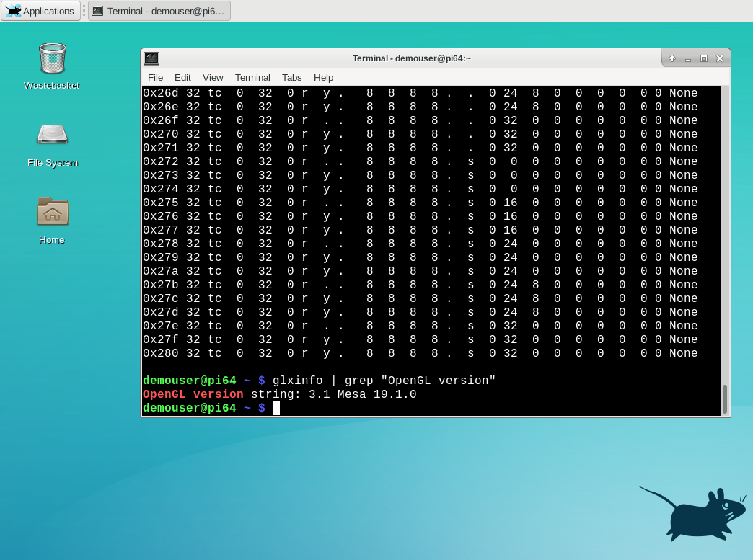
Task: Click 'None' at the end of row 0x270
Action: (683, 134)
